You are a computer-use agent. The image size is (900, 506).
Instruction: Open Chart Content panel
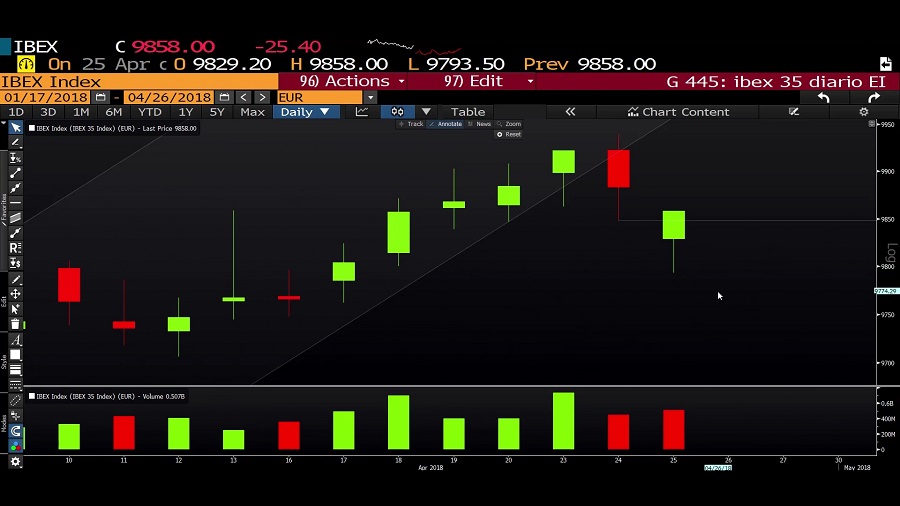[x=678, y=112]
